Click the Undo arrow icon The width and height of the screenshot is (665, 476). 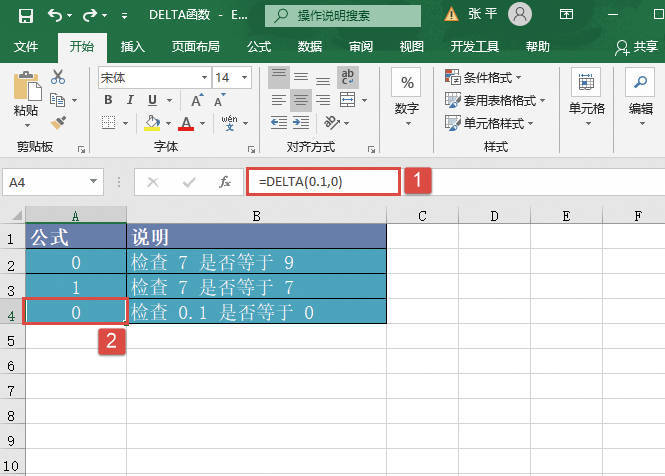click(55, 14)
